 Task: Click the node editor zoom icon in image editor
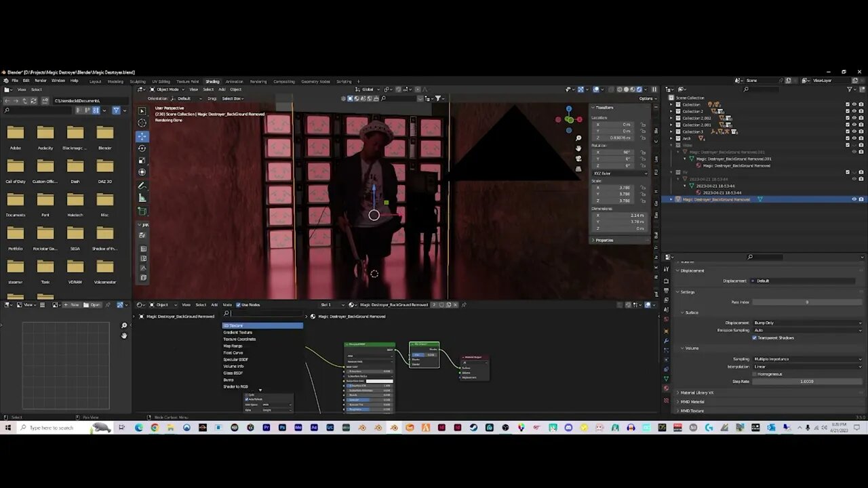tap(124, 326)
